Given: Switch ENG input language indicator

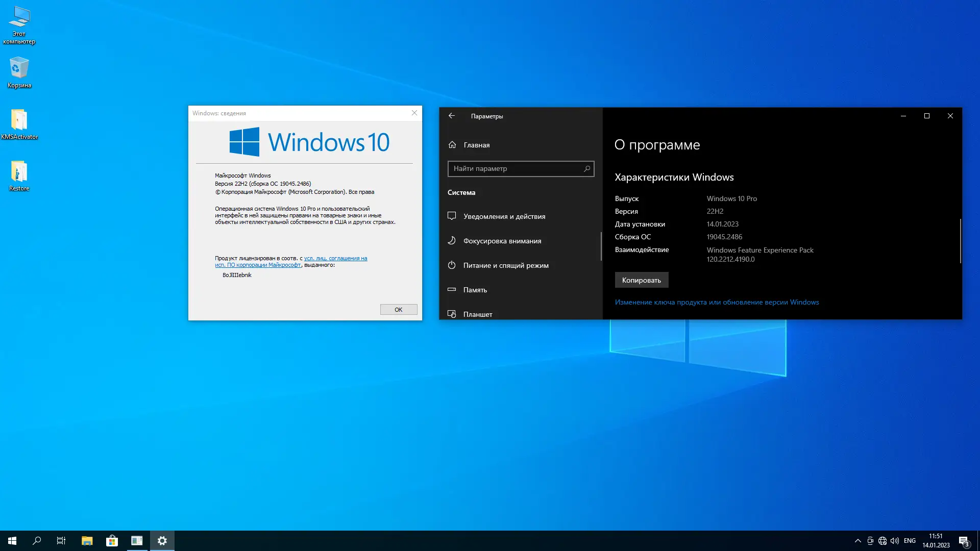Looking at the screenshot, I should point(910,541).
